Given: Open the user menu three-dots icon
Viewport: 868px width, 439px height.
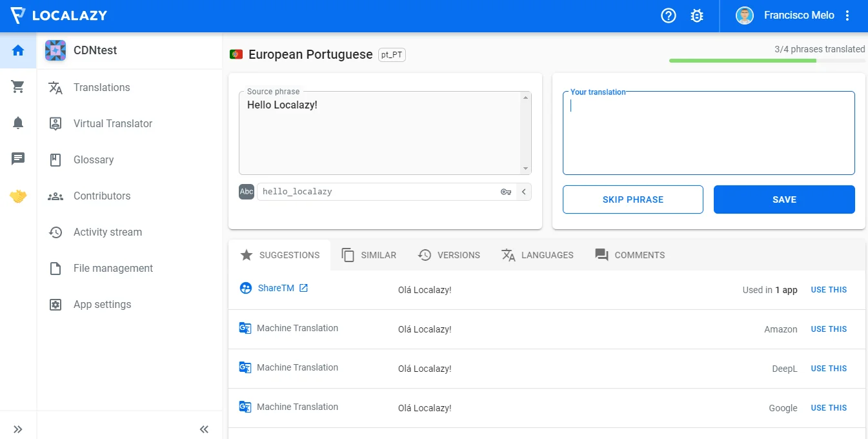Looking at the screenshot, I should (848, 15).
